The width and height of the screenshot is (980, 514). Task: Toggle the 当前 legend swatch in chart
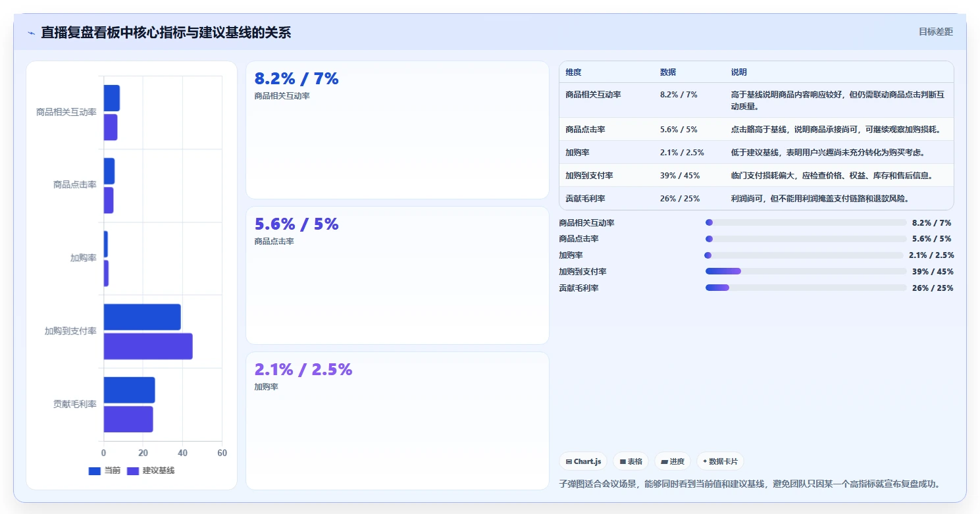pyautogui.click(x=95, y=471)
